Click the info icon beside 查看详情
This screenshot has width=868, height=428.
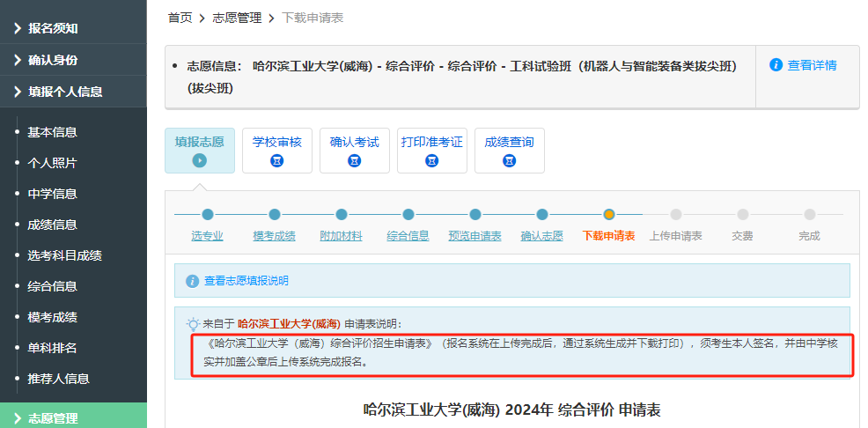tap(776, 65)
